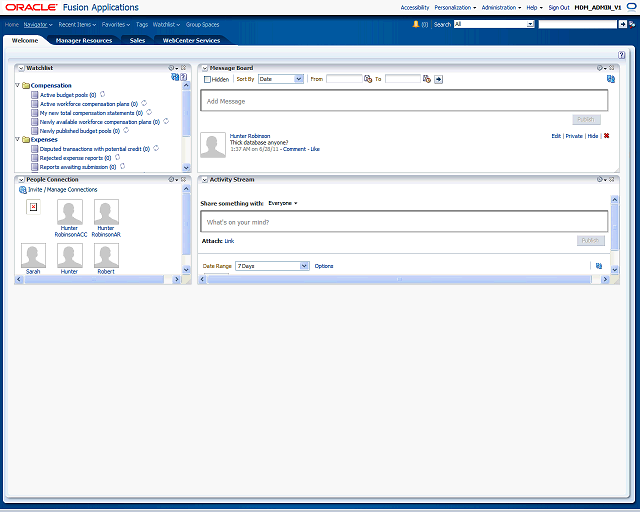This screenshot has height=512, width=640.
Task: Collapse the Message Board panel
Action: pos(205,68)
